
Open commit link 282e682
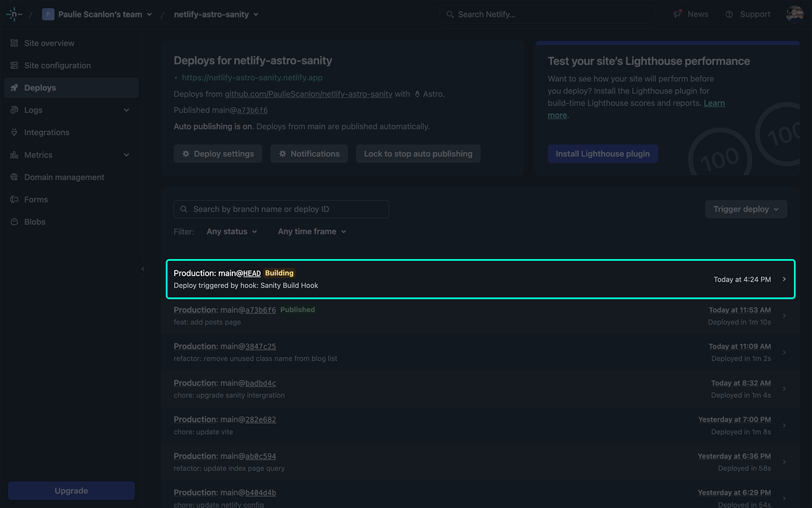[261, 419]
